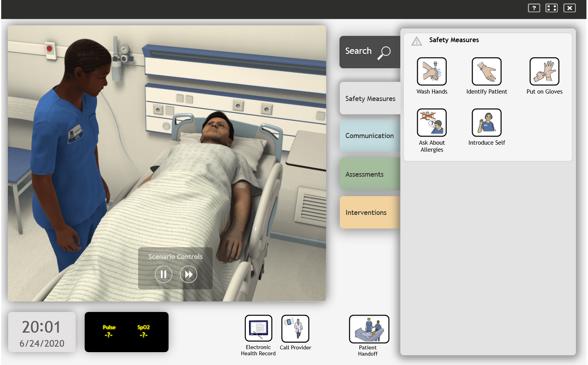Click the Pulse and SpO2 monitor display

(x=126, y=332)
